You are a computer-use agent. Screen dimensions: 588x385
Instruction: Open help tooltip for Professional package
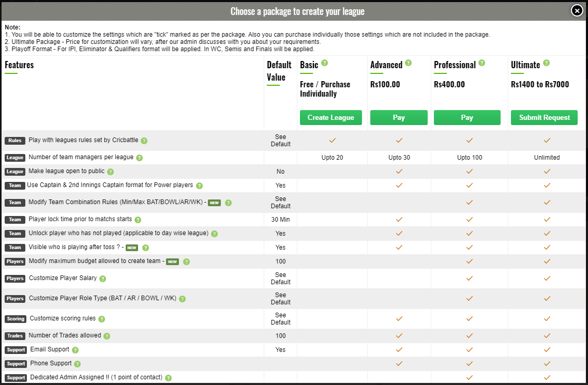482,63
